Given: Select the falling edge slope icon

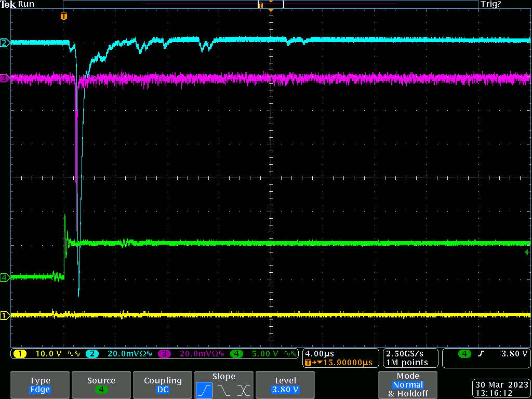Looking at the screenshot, I should pos(224,390).
